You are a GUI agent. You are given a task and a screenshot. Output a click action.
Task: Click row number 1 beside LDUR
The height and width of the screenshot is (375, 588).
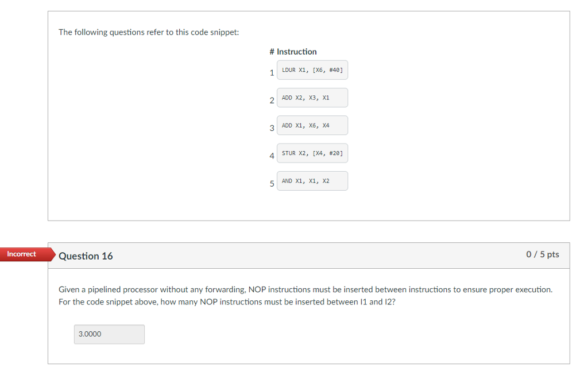point(272,73)
